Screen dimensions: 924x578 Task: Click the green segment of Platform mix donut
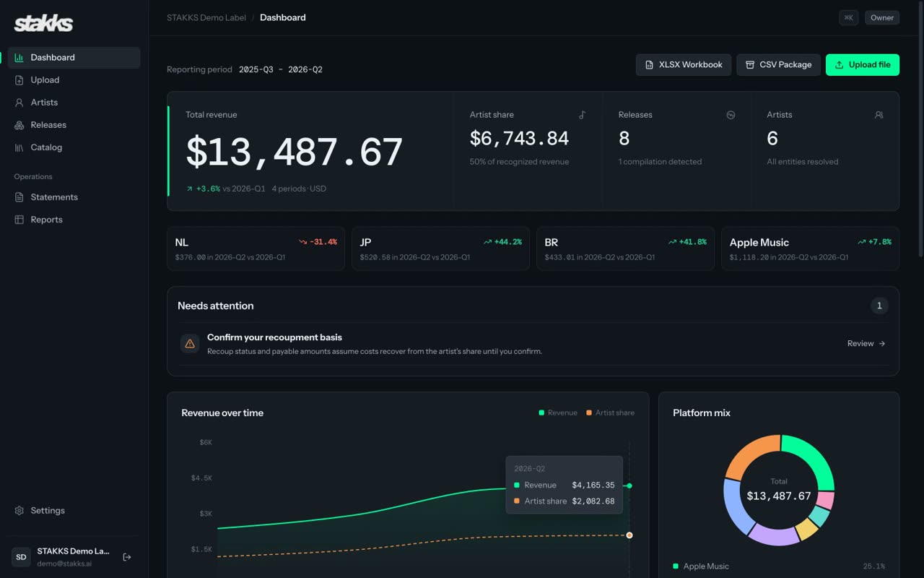[814, 457]
